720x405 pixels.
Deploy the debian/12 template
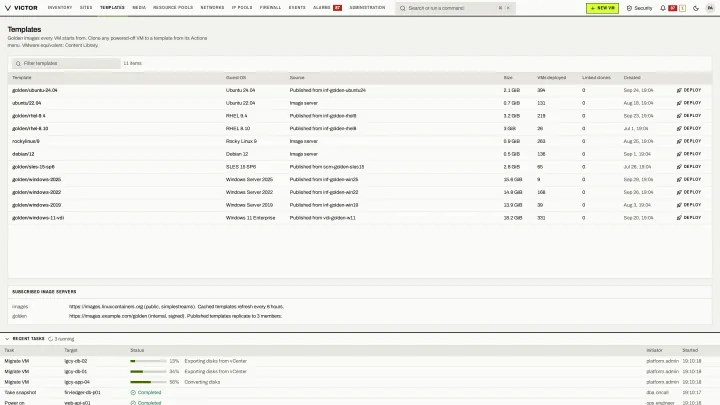point(689,154)
